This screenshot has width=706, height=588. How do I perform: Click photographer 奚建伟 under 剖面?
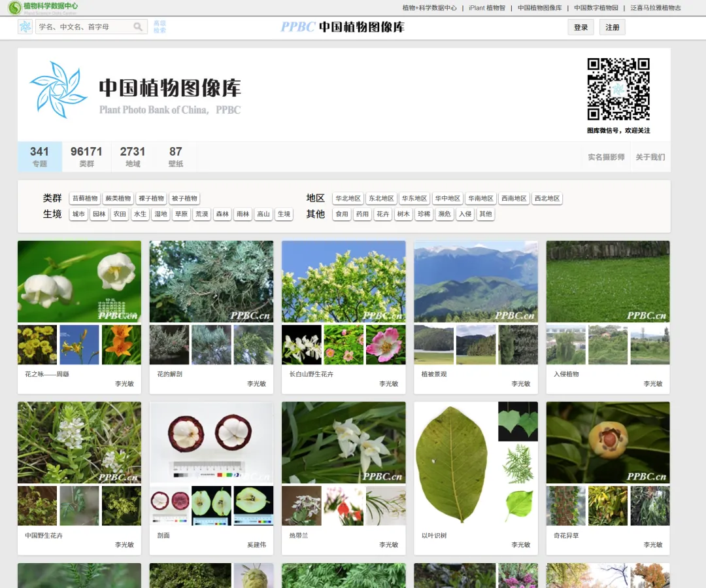tap(256, 545)
